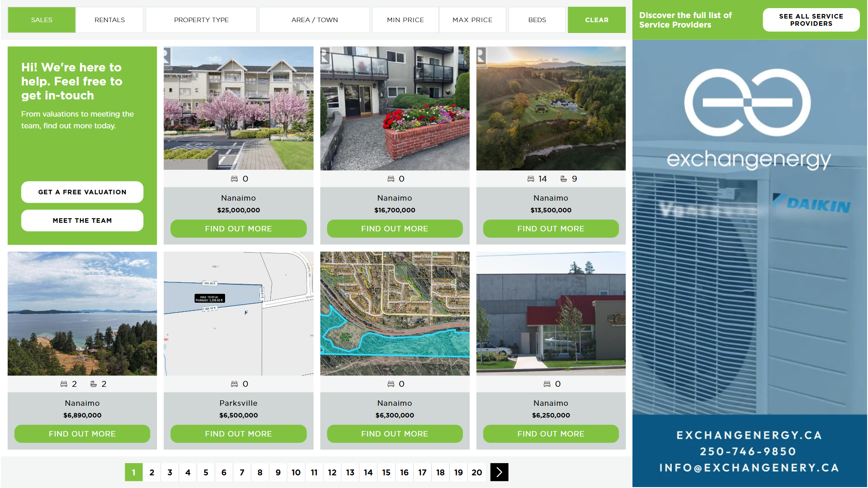
Task: Click Get a Free Valuation button
Action: coord(82,192)
